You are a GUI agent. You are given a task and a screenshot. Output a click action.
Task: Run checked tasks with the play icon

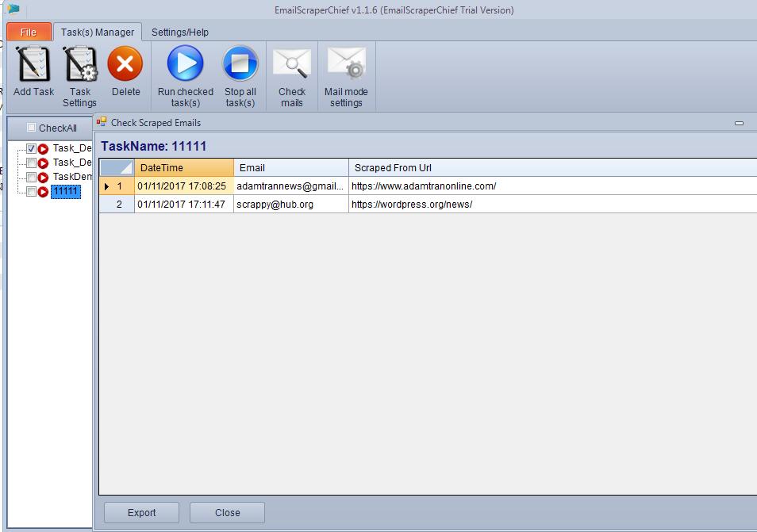click(x=185, y=65)
